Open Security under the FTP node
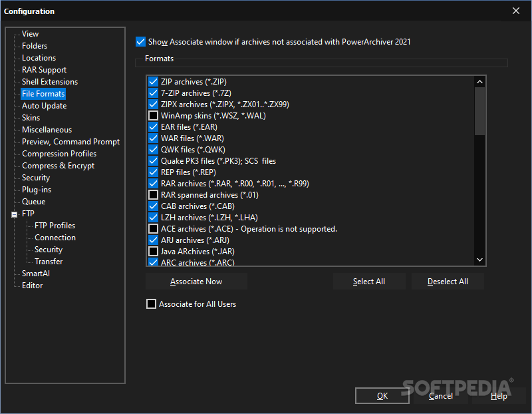The width and height of the screenshot is (532, 414). (49, 250)
